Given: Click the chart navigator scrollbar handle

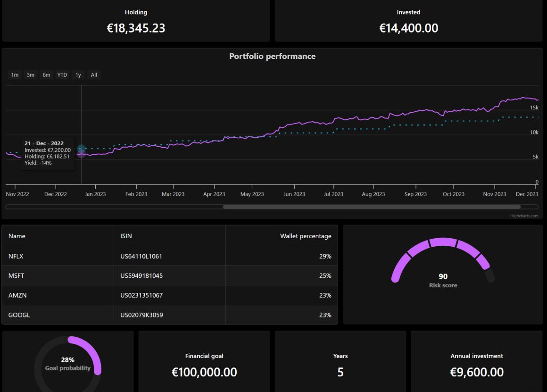Looking at the screenshot, I should pyautogui.click(x=373, y=207).
